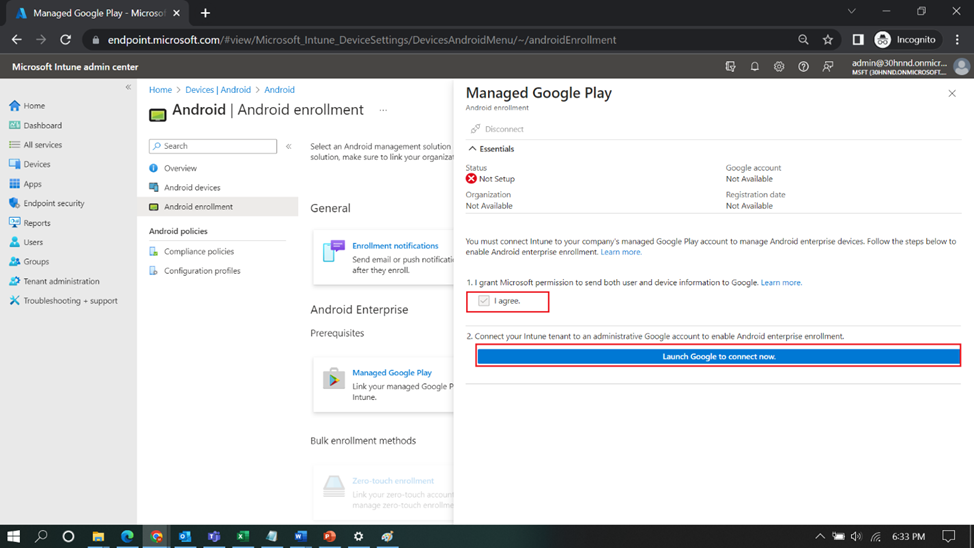Select Devices in the left sidebar
974x548 pixels.
tap(30, 164)
